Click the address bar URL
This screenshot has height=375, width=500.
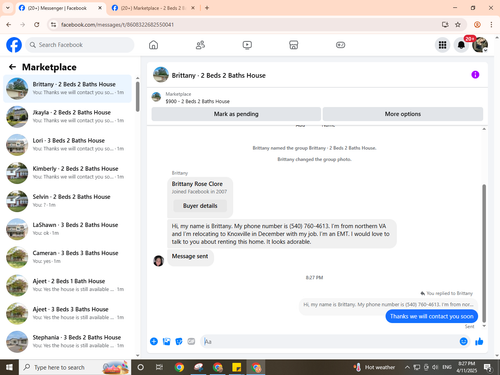[117, 25]
